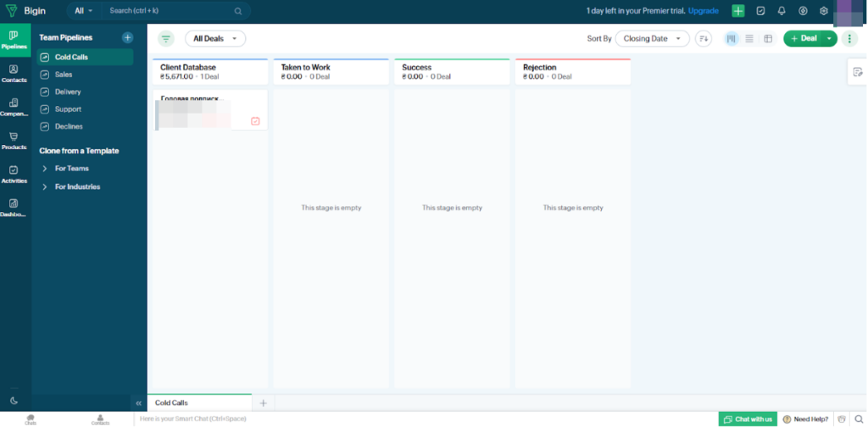This screenshot has height=445, width=868.
Task: Select the Sales pipeline
Action: coord(64,75)
